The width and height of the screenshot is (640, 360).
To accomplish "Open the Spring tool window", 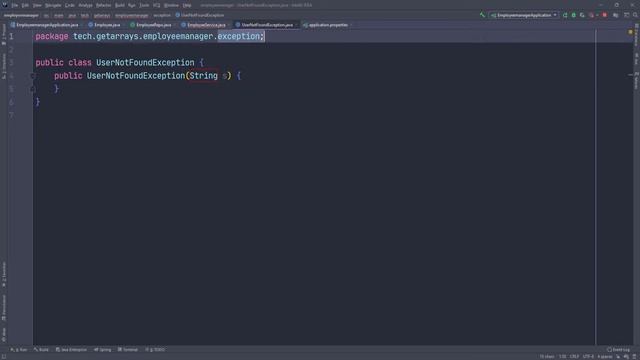I will coord(102,350).
